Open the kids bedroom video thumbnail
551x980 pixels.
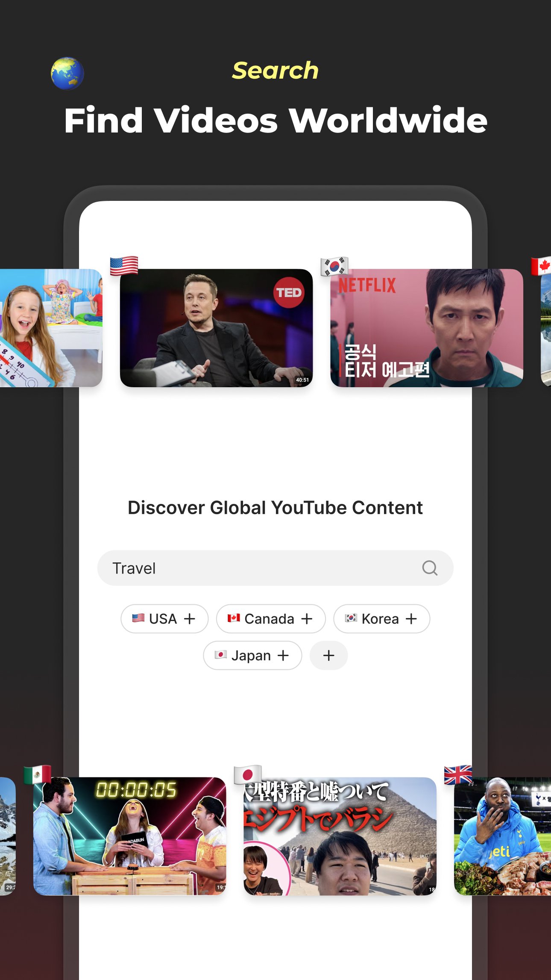[51, 328]
